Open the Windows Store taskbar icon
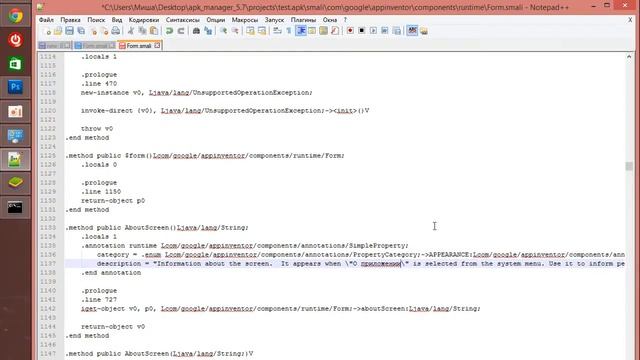The height and width of the screenshot is (360, 640). 15,64
